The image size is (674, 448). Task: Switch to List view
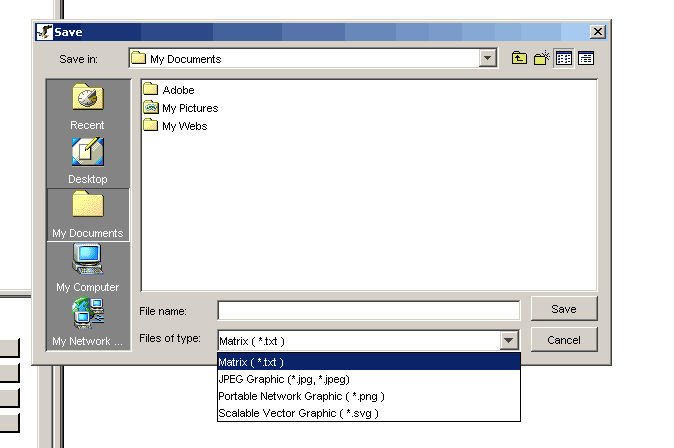pyautogui.click(x=564, y=58)
